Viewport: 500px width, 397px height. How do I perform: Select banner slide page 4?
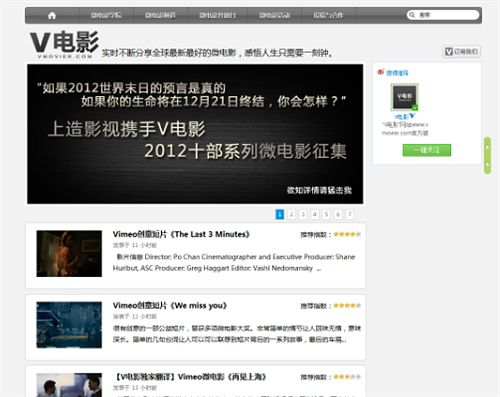point(315,214)
